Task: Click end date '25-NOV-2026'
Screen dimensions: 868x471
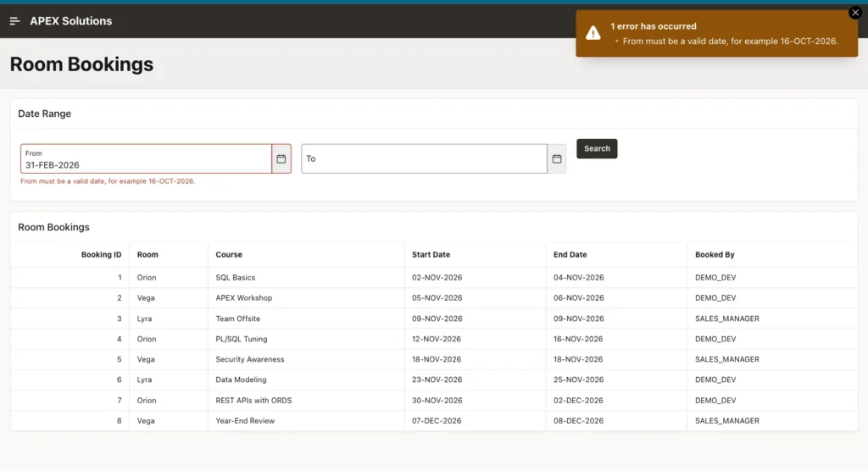Action: point(578,380)
